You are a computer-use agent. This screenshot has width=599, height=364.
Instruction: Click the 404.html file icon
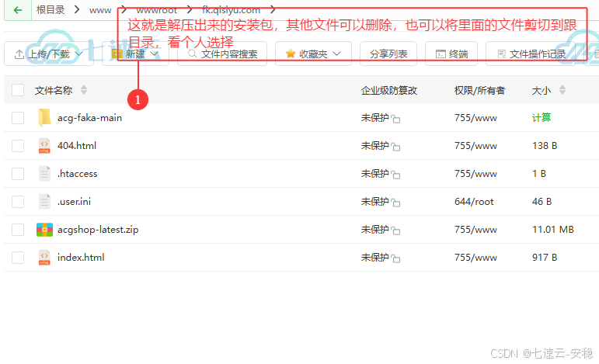pos(44,146)
